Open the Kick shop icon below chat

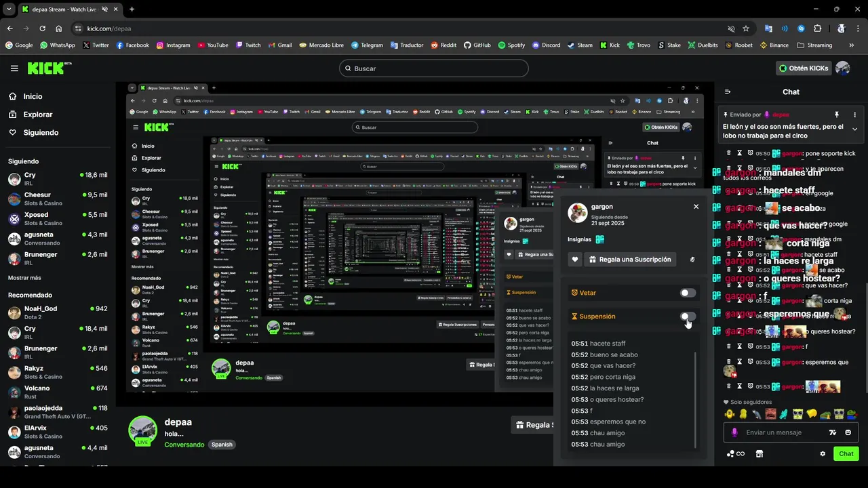[x=759, y=454]
